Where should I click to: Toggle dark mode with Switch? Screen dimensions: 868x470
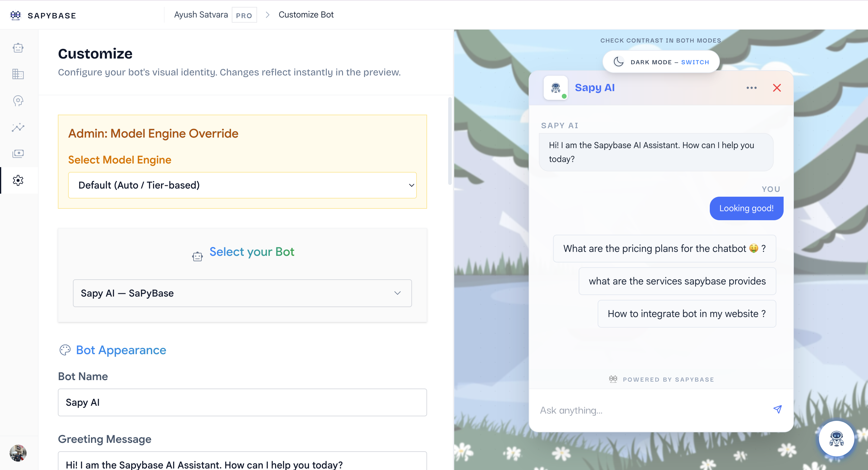[x=695, y=62]
